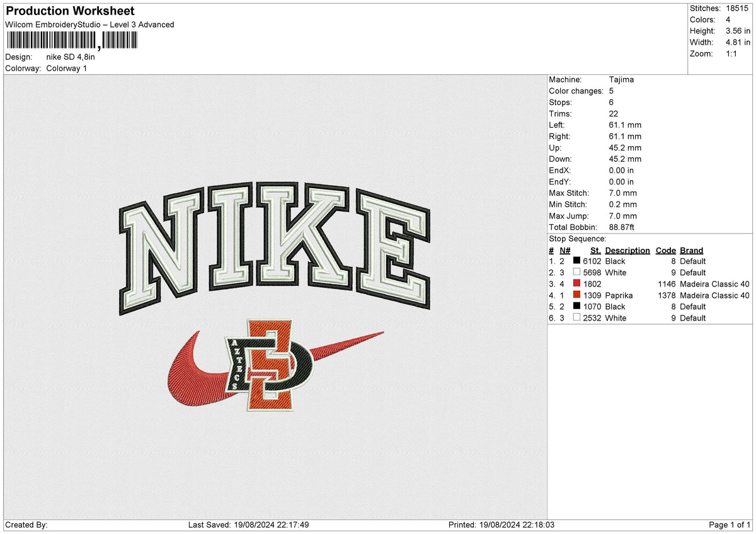This screenshot has width=756, height=534.
Task: Click the "Brand" column header
Action: point(692,251)
